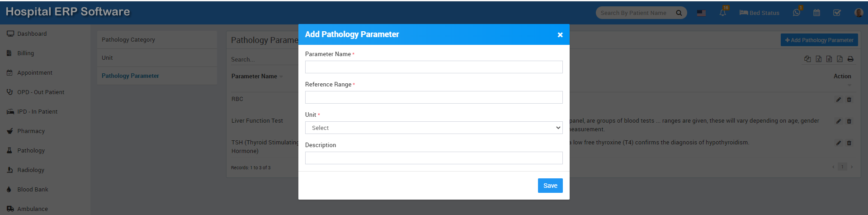Select the Pathology Category tab
The image size is (868, 215).
[128, 40]
